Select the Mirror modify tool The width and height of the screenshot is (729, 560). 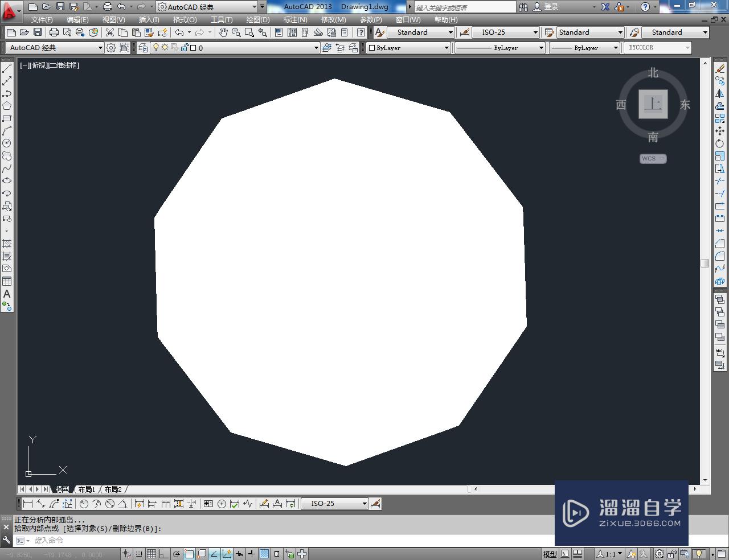720,93
